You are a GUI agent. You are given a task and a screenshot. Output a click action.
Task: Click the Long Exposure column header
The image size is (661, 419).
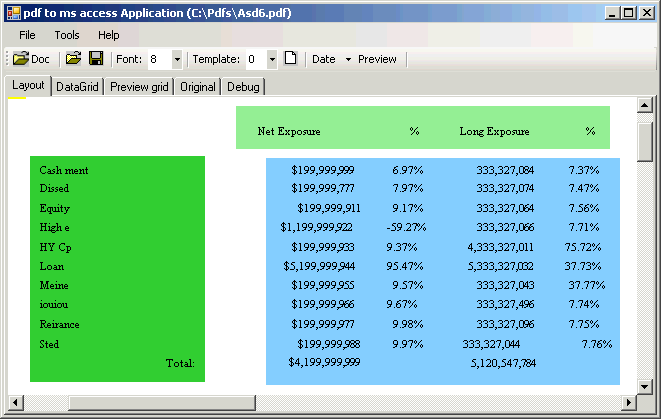coord(494,132)
